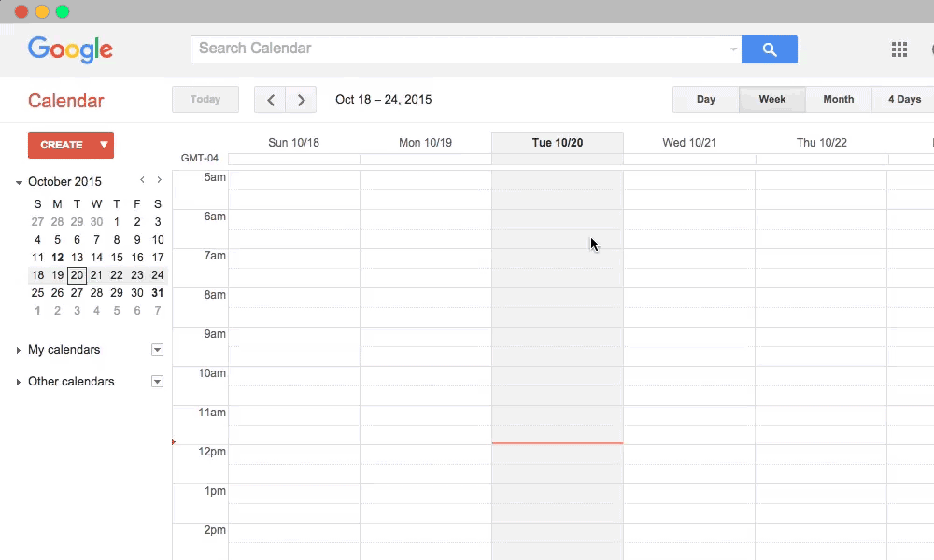Open the Create button dropdown arrow
Screen dimensions: 934x560
click(x=104, y=145)
